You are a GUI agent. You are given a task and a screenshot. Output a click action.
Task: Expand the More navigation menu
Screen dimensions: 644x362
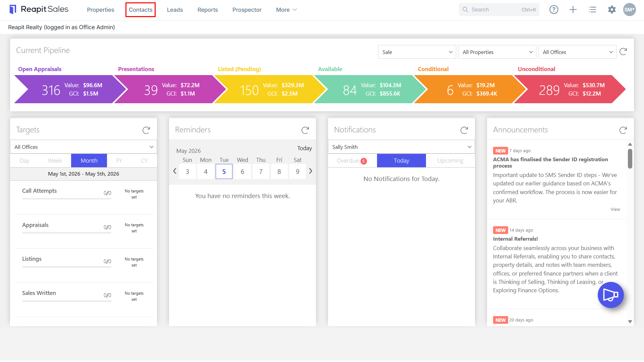(x=286, y=10)
